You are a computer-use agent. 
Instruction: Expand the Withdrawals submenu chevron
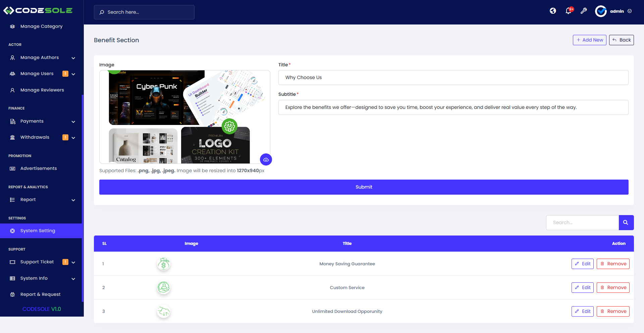[73, 138]
